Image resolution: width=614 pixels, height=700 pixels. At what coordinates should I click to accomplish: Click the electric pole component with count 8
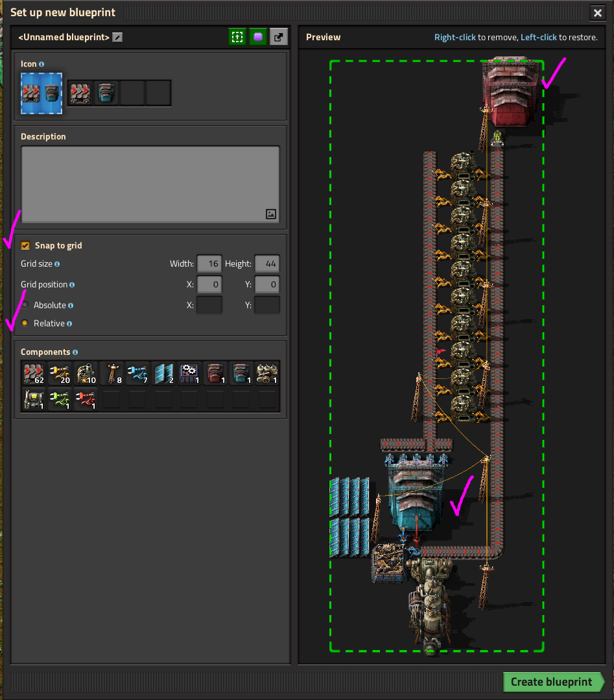pos(111,374)
